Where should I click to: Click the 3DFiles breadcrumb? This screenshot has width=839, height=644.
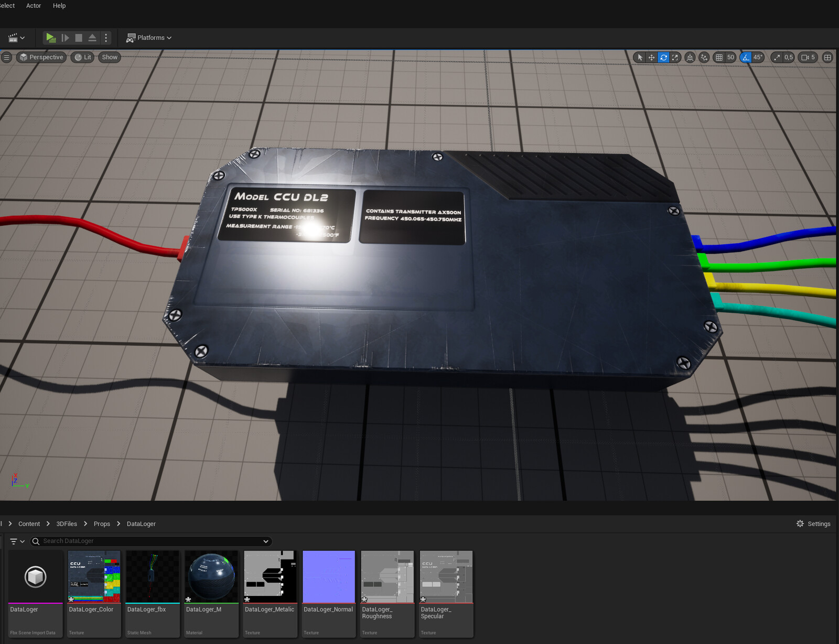[x=67, y=524]
